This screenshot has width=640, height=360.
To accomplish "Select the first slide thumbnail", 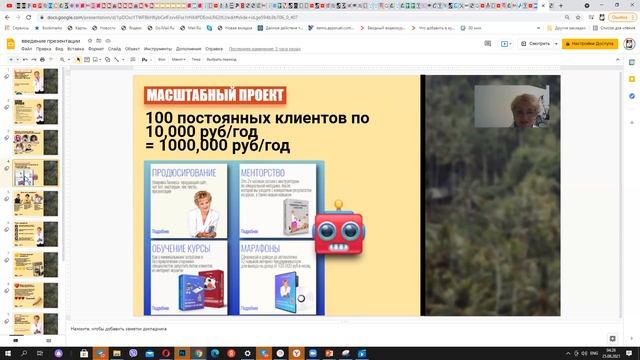I will 36,81.
